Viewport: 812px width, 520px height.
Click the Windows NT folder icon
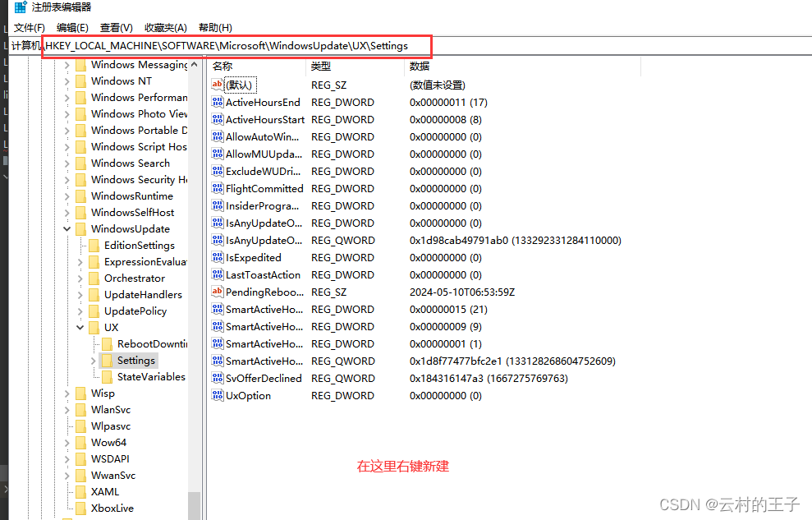pos(80,81)
